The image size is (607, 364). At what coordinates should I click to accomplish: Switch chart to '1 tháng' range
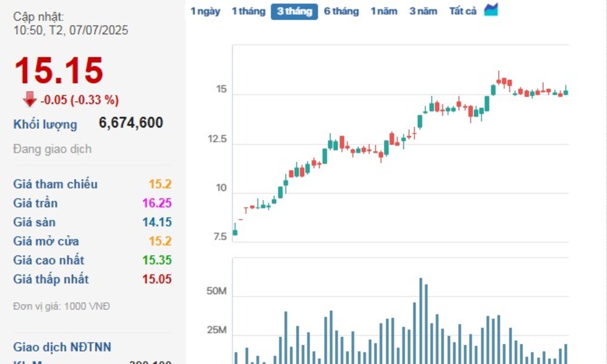pos(249,11)
